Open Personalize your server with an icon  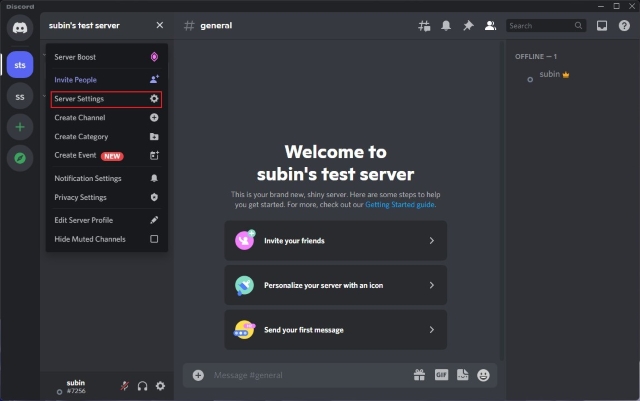pos(336,285)
